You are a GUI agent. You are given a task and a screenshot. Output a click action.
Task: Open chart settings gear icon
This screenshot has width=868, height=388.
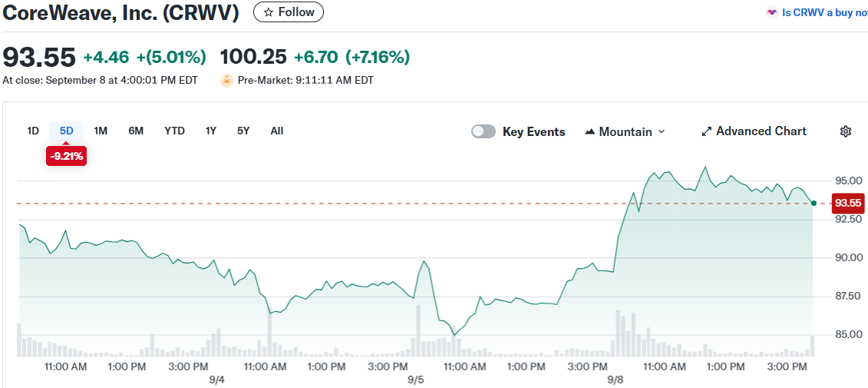coord(845,131)
